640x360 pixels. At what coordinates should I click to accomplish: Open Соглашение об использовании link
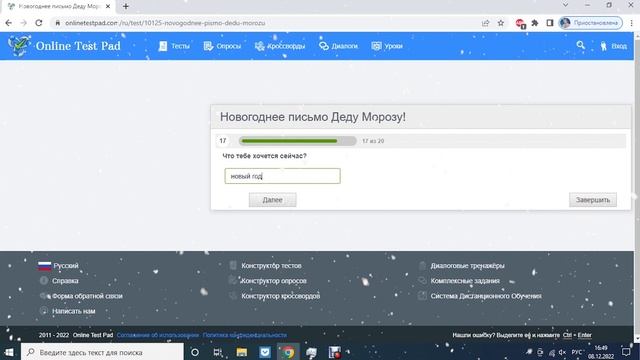pos(158,335)
